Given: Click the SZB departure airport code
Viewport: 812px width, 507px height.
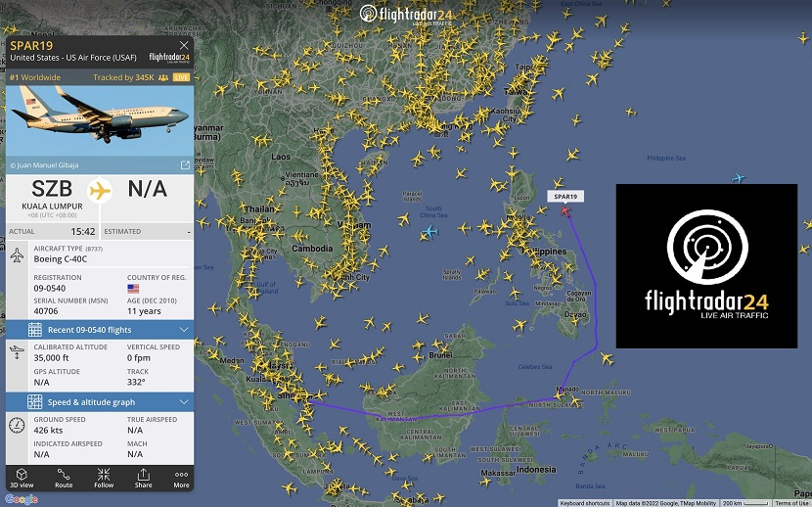Looking at the screenshot, I should (52, 189).
